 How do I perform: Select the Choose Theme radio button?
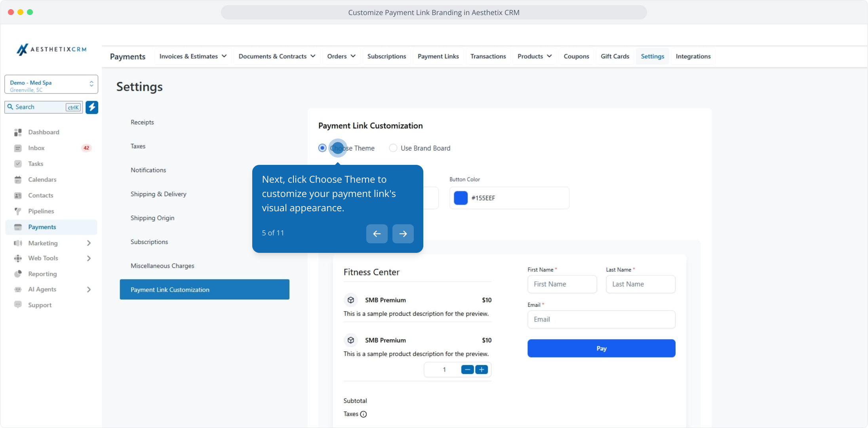coord(322,148)
